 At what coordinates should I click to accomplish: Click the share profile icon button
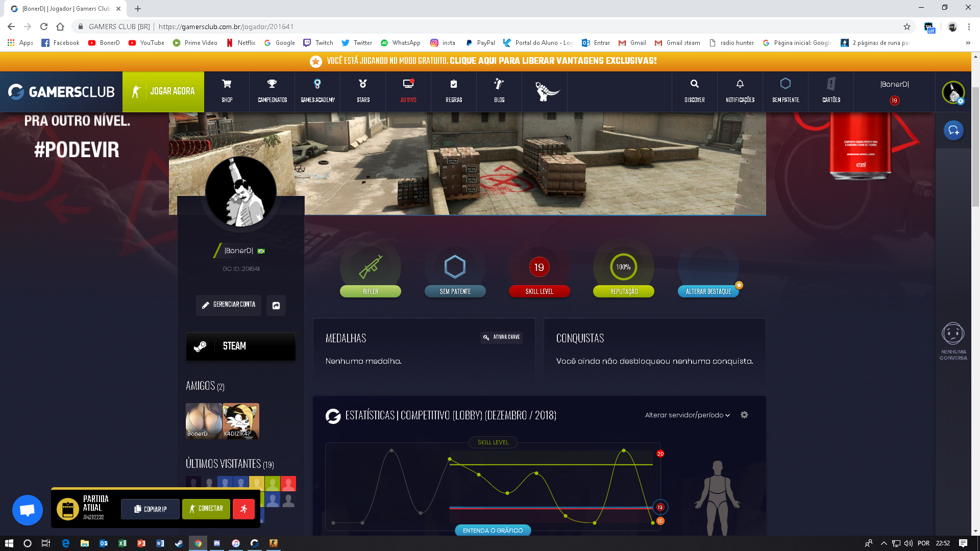(276, 305)
